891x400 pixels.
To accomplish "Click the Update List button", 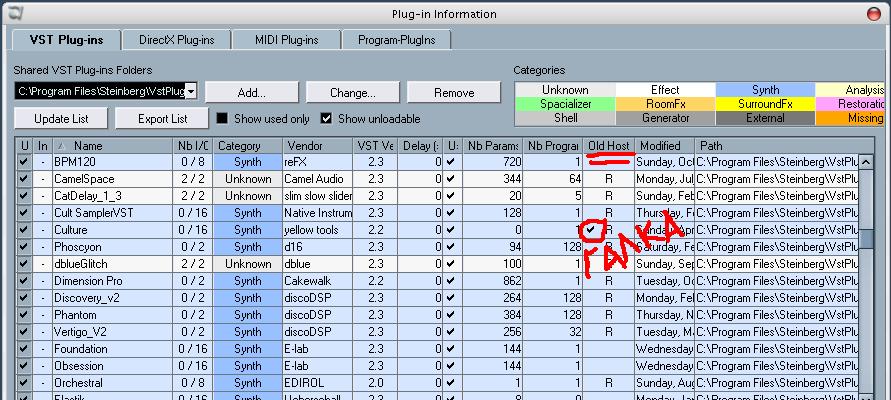I will [61, 119].
